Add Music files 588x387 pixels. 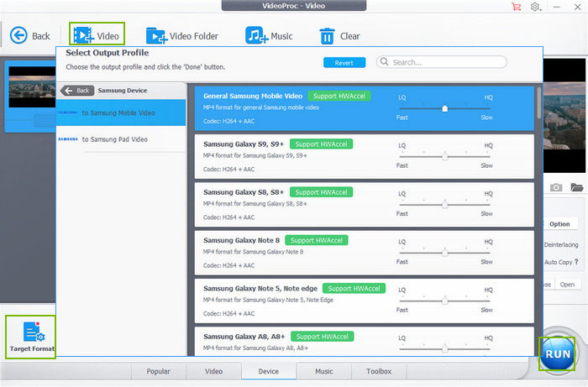coord(269,36)
